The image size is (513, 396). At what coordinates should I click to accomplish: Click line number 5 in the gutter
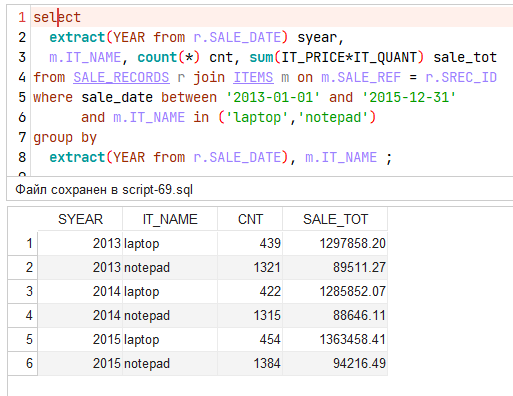[22, 97]
